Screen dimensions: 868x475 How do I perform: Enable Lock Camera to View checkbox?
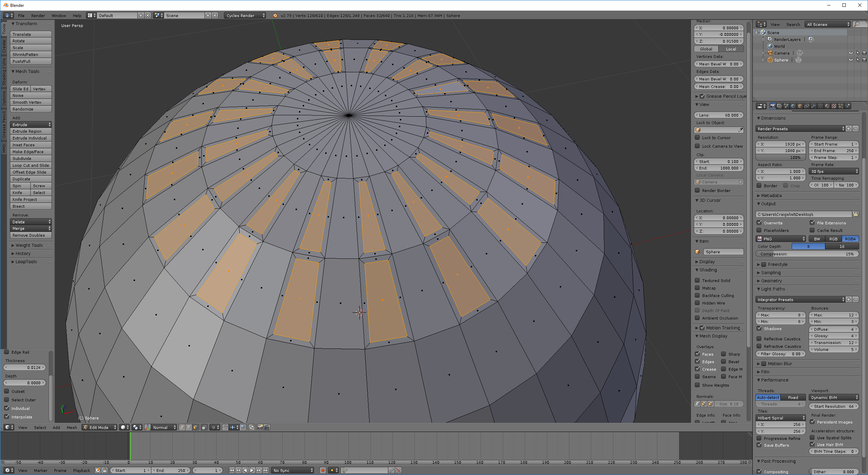[x=698, y=146]
